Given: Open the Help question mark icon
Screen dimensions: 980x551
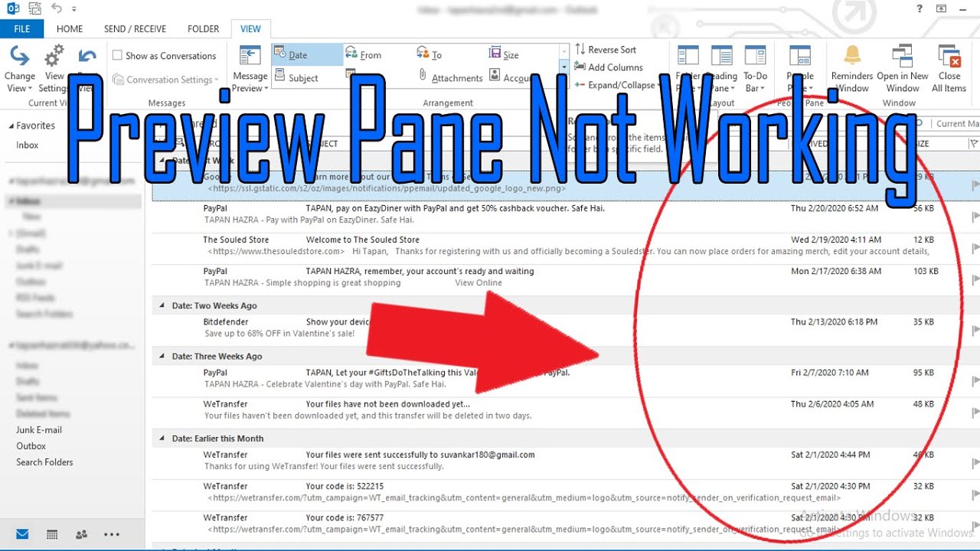Looking at the screenshot, I should coord(920,8).
